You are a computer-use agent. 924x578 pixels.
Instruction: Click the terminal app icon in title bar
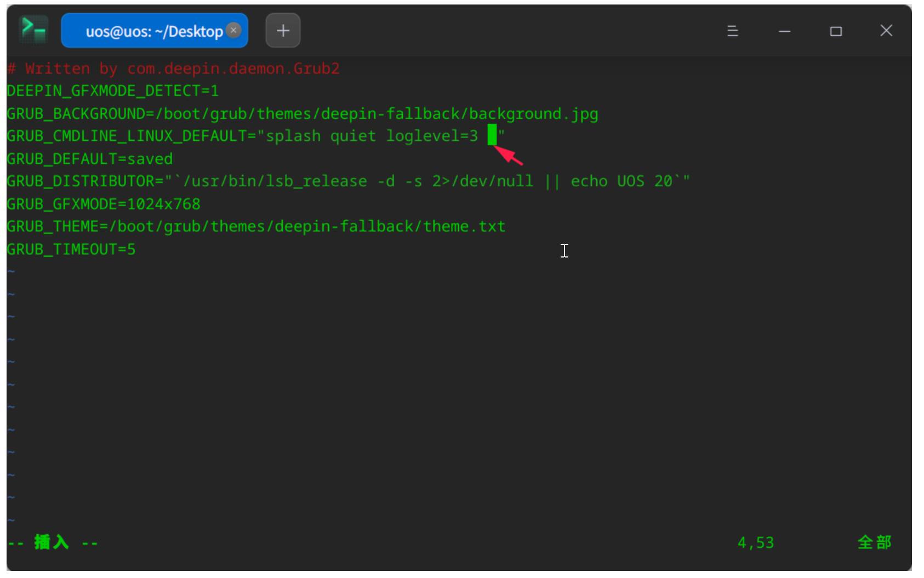click(33, 30)
